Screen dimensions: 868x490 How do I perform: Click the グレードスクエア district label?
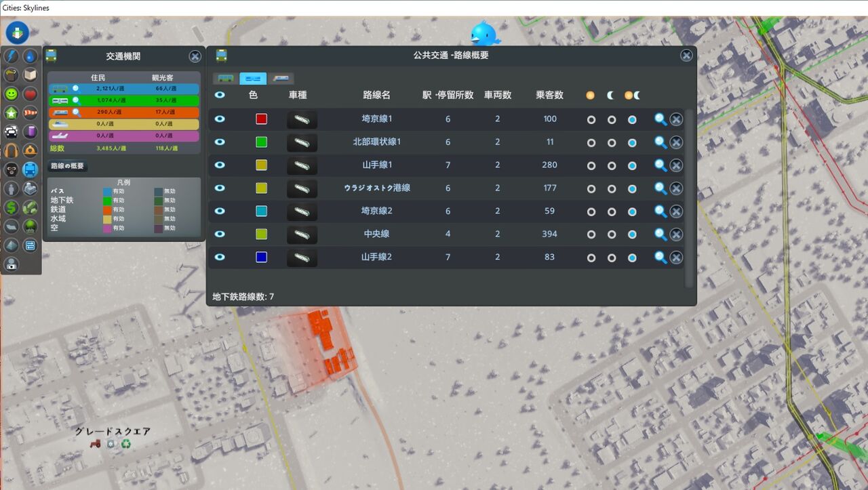[x=113, y=432]
